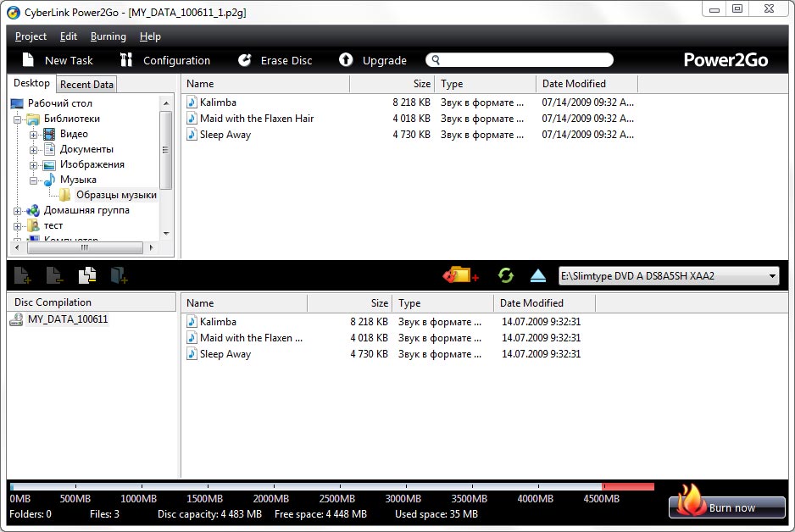The height and width of the screenshot is (532, 795).
Task: Collapse the Музыка tree node
Action: pyautogui.click(x=33, y=180)
